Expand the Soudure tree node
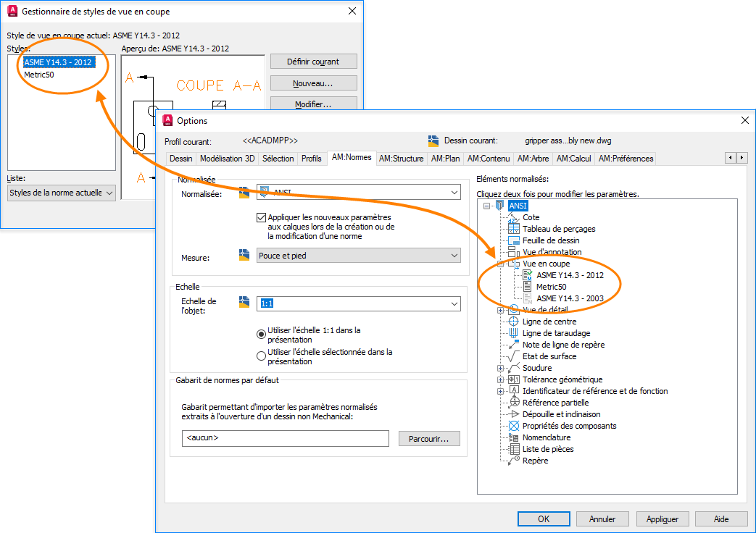The height and width of the screenshot is (533, 756). [x=500, y=368]
